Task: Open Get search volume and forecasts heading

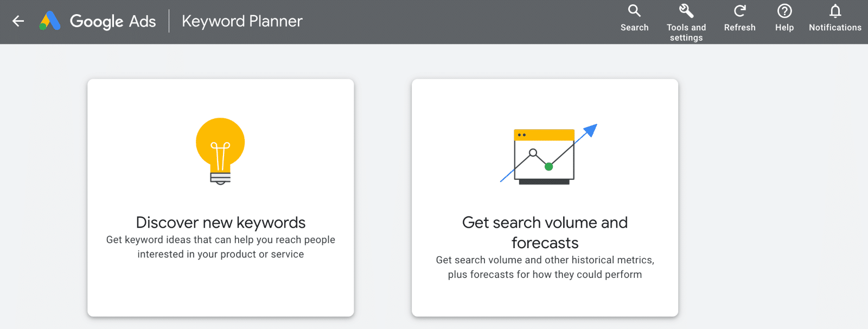Action: pos(545,232)
